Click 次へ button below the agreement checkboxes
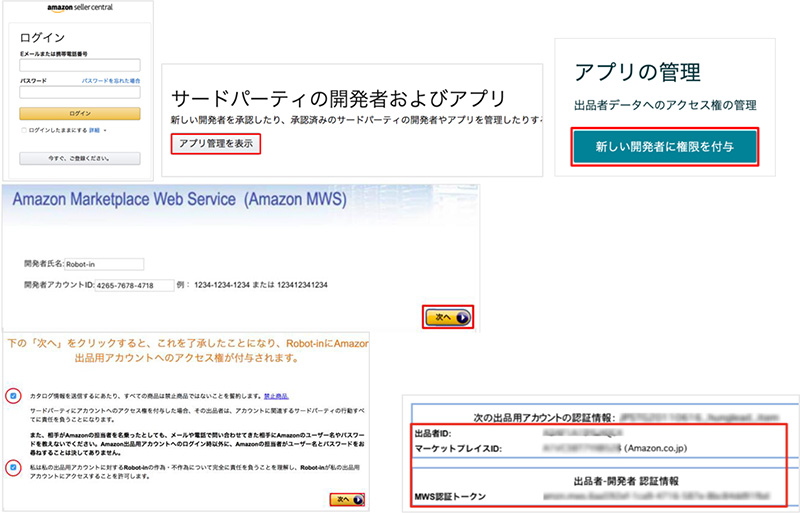 pyautogui.click(x=347, y=499)
